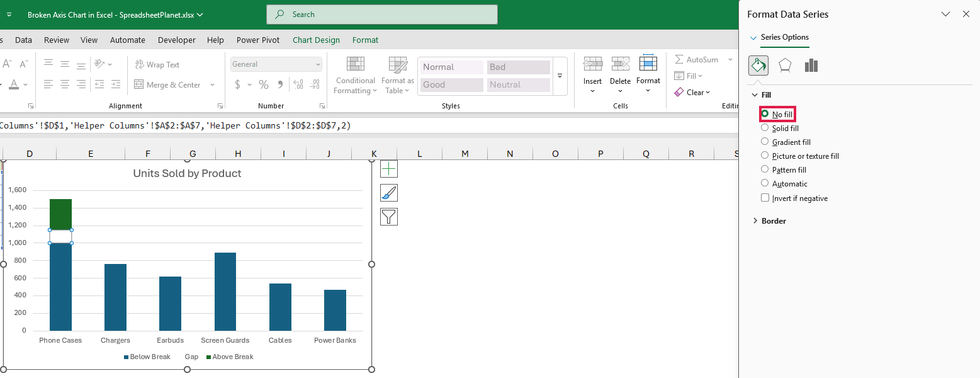
Task: Open the Format as Table menu
Action: pyautogui.click(x=398, y=76)
